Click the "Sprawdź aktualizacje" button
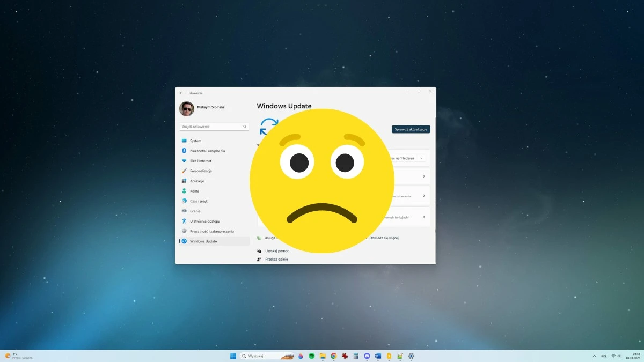 coord(410,129)
